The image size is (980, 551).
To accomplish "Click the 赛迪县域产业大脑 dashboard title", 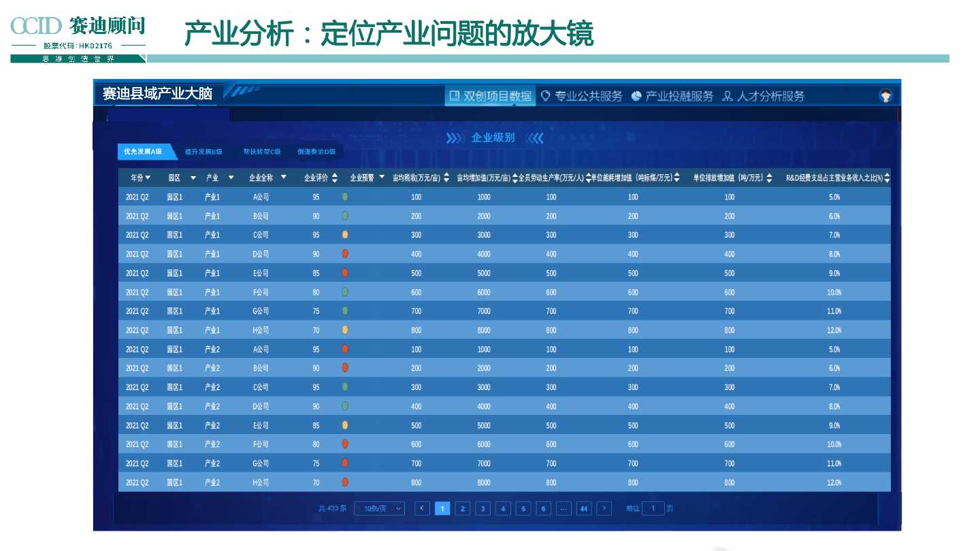I will pyautogui.click(x=157, y=94).
